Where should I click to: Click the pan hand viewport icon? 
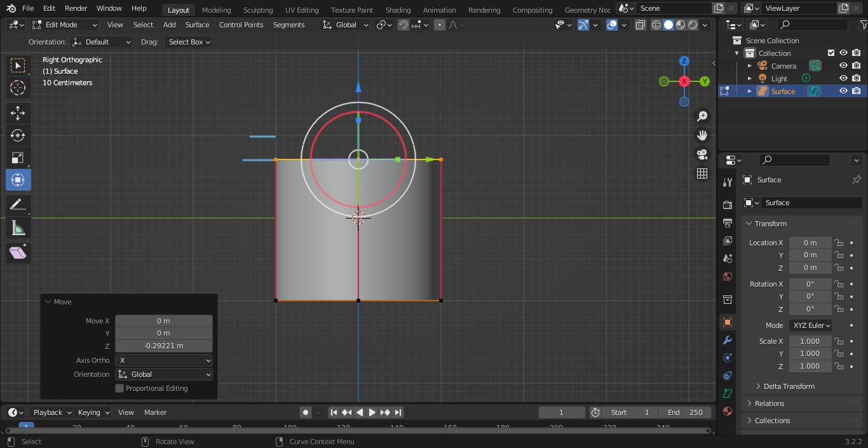[702, 135]
